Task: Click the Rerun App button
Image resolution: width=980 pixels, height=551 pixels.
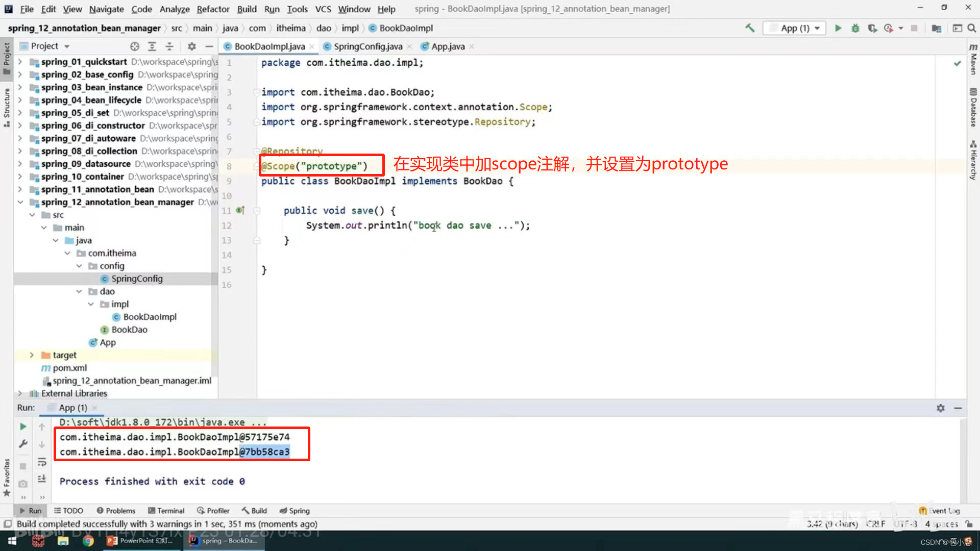Action: pyautogui.click(x=23, y=426)
